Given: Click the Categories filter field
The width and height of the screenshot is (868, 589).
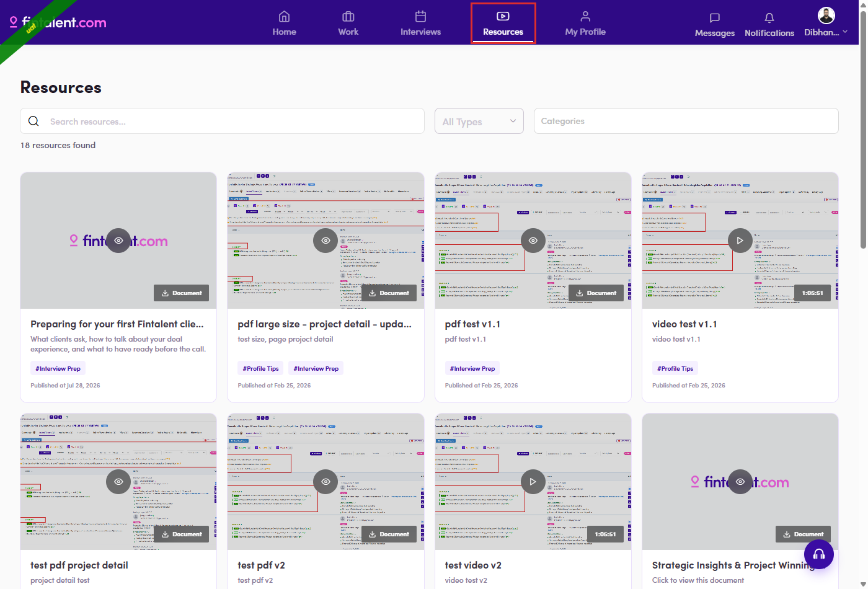Looking at the screenshot, I should click(x=686, y=122).
